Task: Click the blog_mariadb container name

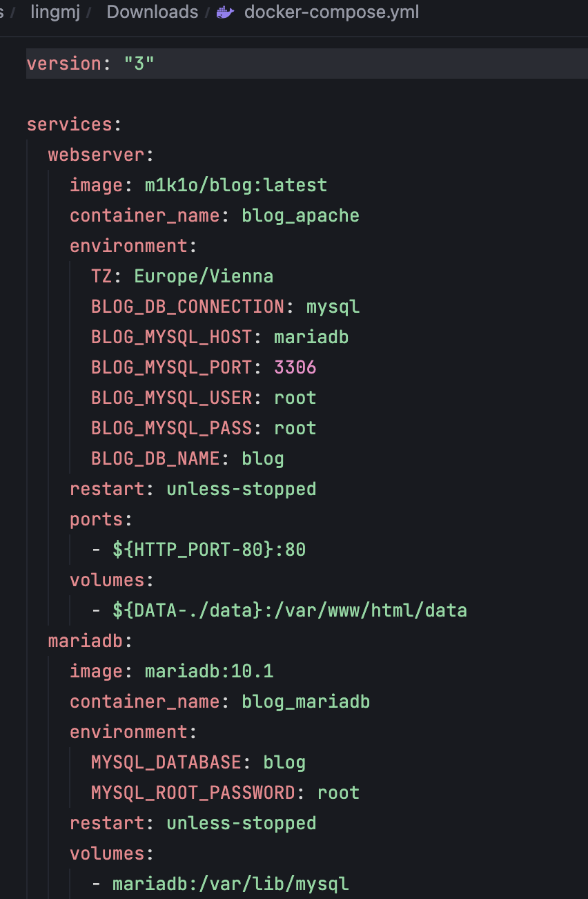Action: (306, 702)
